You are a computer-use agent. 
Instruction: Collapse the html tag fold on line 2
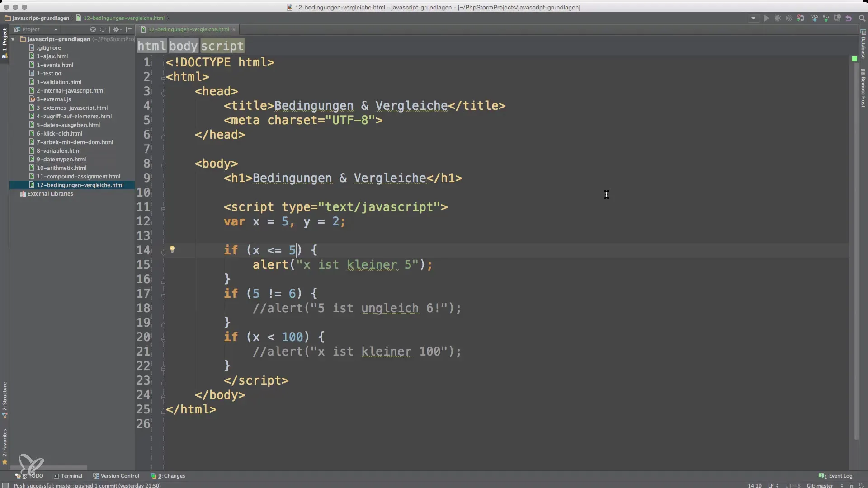pyautogui.click(x=163, y=79)
